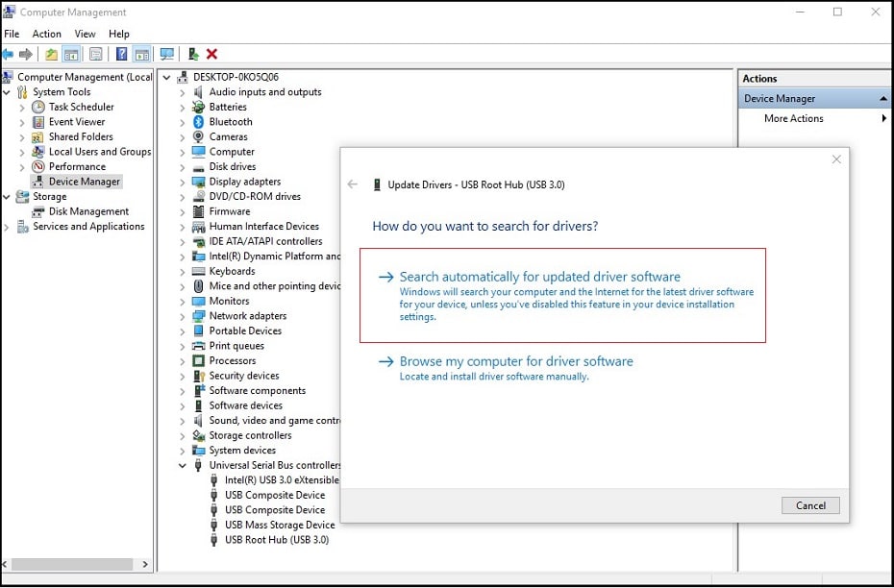The width and height of the screenshot is (894, 588).
Task: Click the Cancel button in the dialog
Action: point(810,505)
